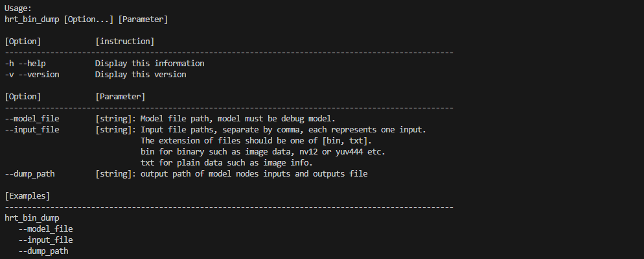Click the "Input file paths" description line

point(283,130)
